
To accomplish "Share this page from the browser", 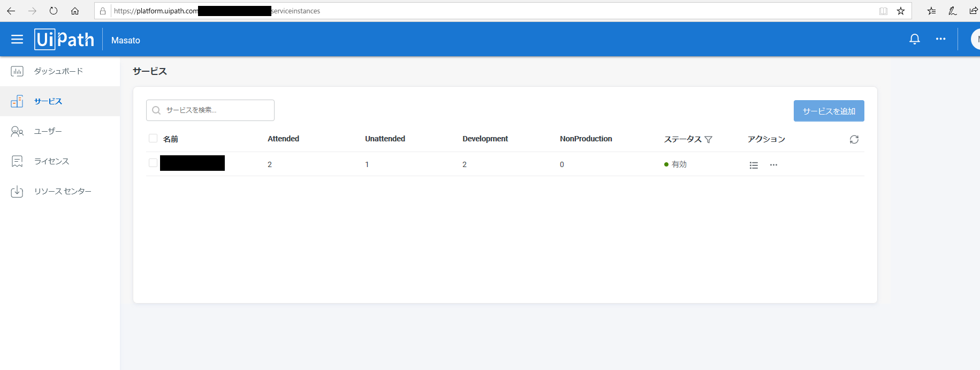I will [x=974, y=11].
